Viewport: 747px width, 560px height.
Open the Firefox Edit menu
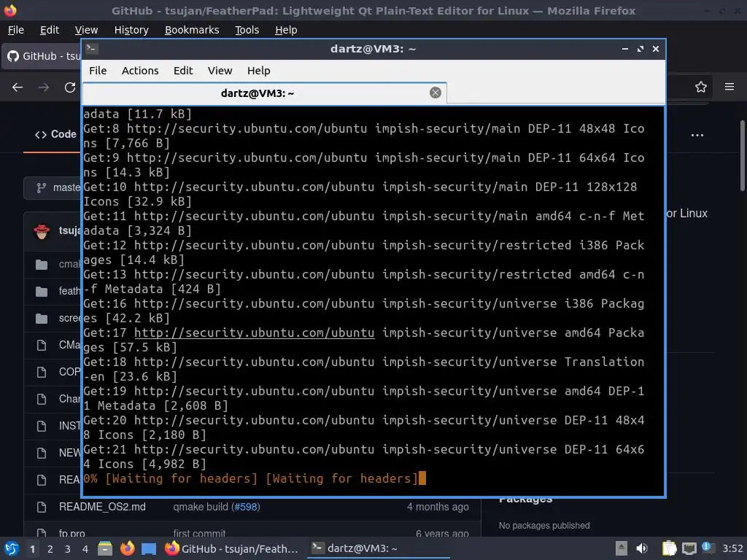50,30
